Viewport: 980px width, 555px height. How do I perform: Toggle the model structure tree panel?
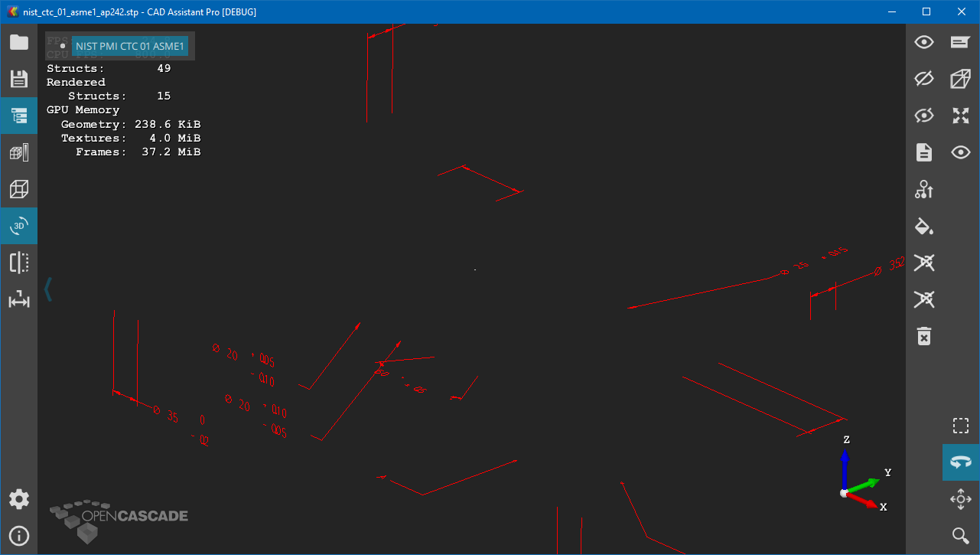19,116
